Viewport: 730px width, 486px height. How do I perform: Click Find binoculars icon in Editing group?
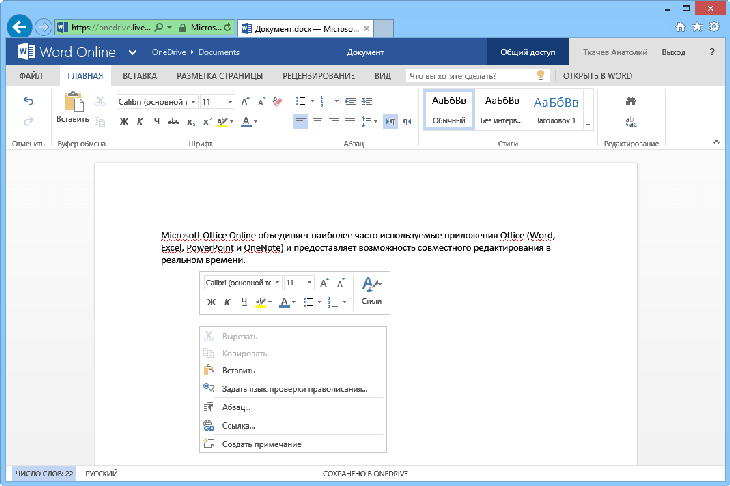pyautogui.click(x=631, y=101)
